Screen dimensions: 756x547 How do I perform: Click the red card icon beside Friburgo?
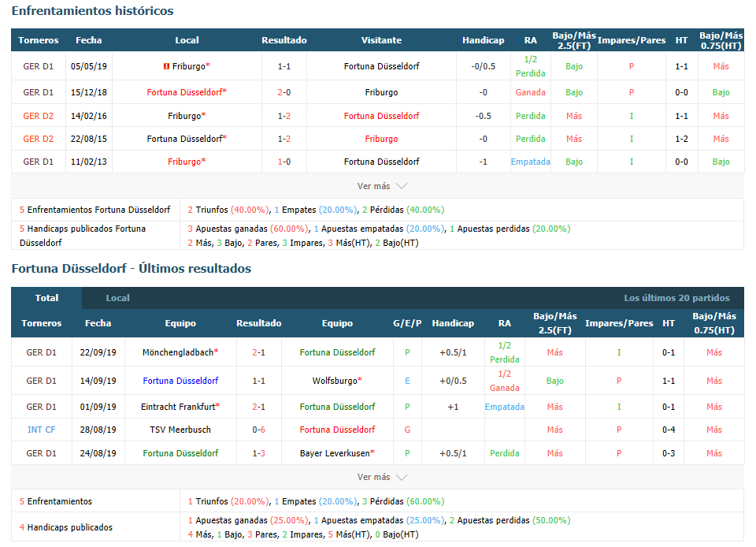click(x=166, y=66)
